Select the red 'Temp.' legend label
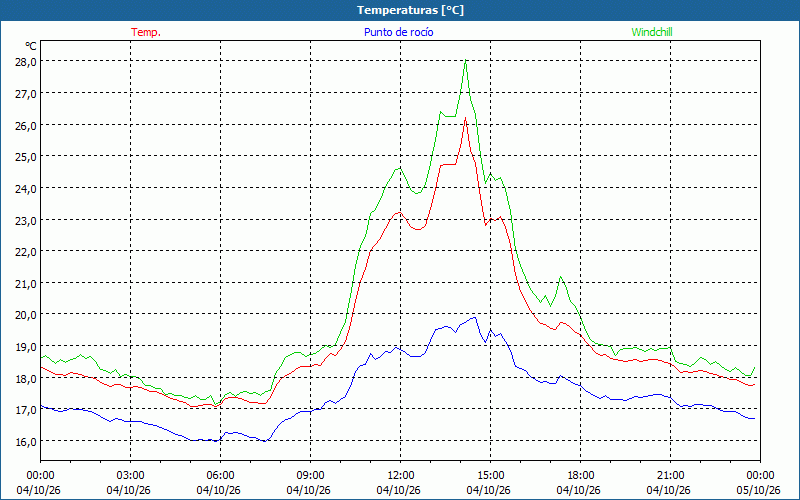Screen dimensions: 800x500 click(146, 32)
